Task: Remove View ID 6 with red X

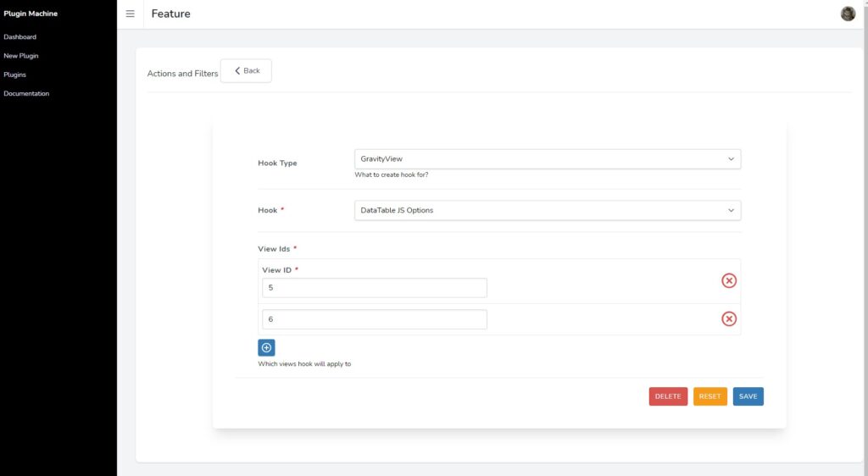Action: pyautogui.click(x=728, y=319)
